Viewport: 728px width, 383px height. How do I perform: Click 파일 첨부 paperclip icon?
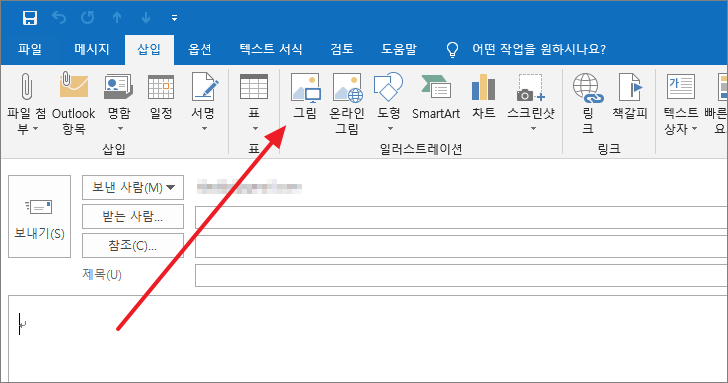pyautogui.click(x=27, y=87)
